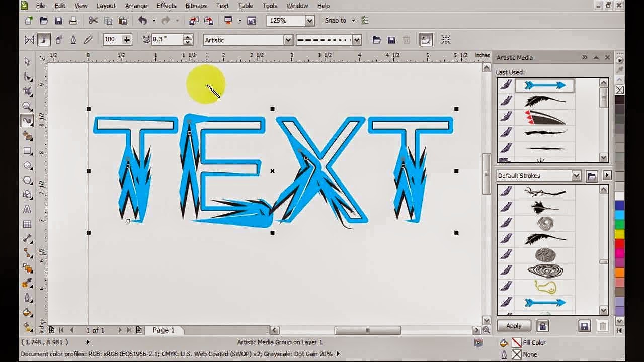
Task: Open the Arrange menu
Action: [x=136, y=6]
